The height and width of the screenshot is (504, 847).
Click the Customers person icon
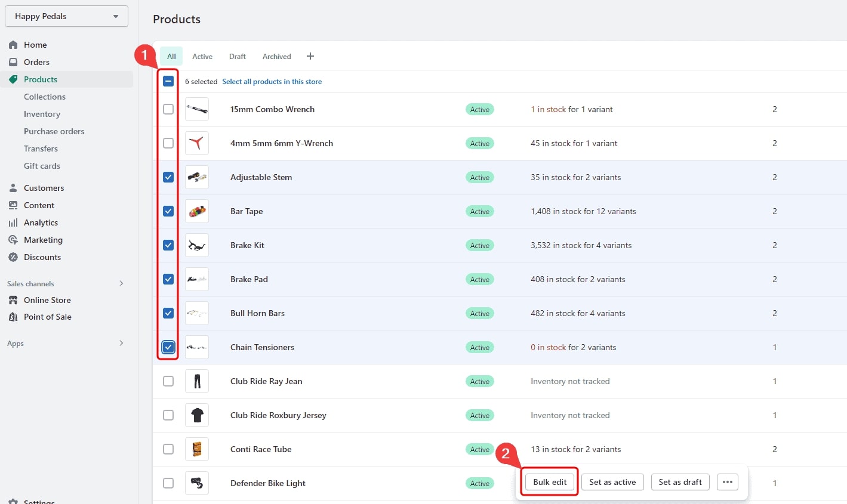point(13,188)
